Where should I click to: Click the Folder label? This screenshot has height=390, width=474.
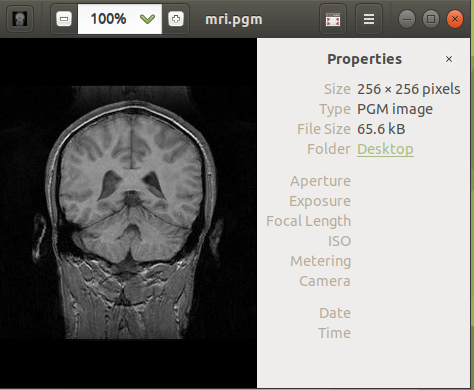coord(329,149)
